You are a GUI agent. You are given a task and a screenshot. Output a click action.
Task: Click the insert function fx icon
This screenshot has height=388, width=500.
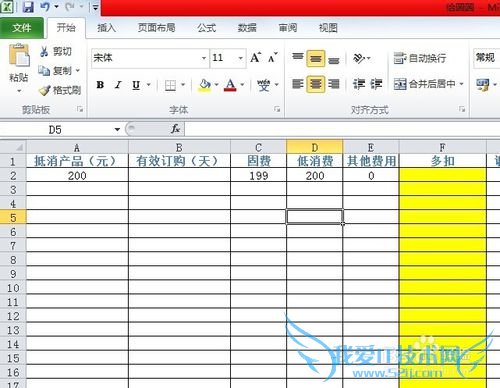point(175,129)
